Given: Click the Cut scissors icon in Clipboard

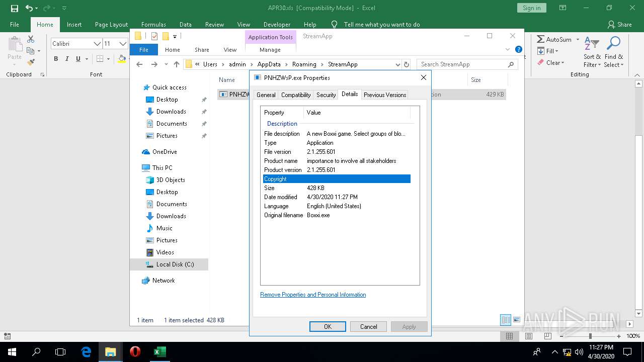Looking at the screenshot, I should tap(31, 39).
